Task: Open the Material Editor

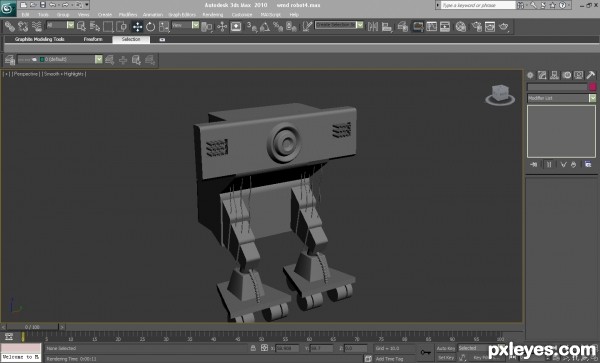Action: coord(461,26)
